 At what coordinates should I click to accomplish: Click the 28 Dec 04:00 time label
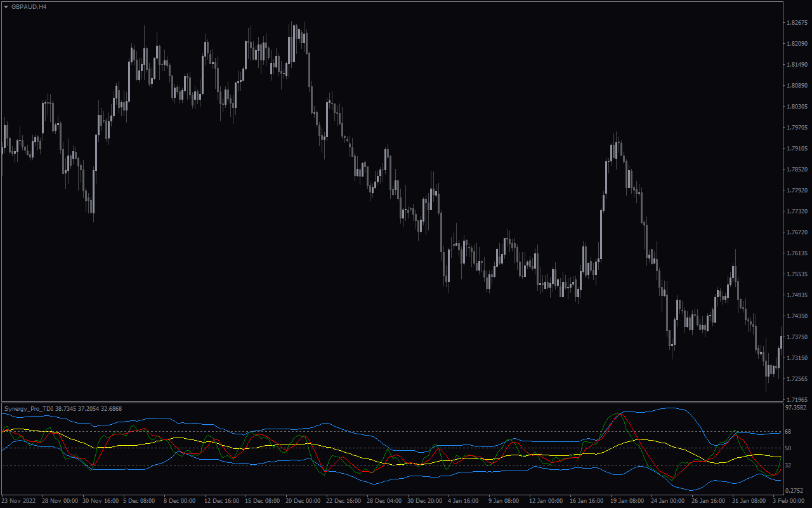(x=384, y=501)
